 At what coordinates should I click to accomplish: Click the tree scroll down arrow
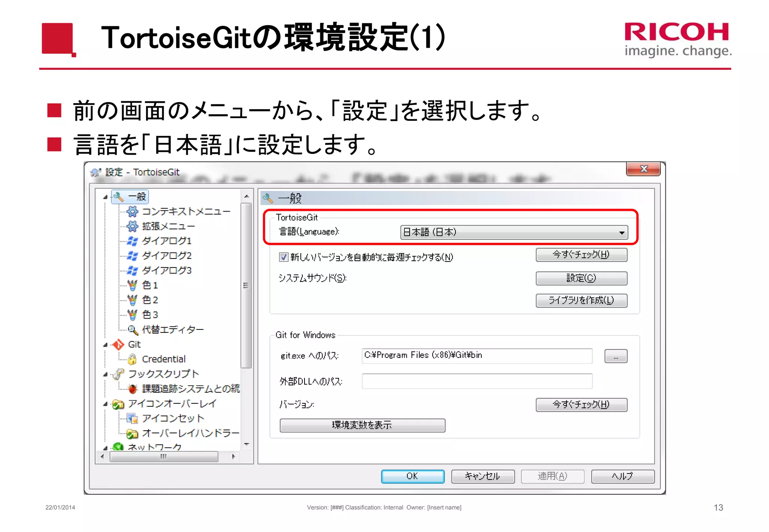point(246,445)
